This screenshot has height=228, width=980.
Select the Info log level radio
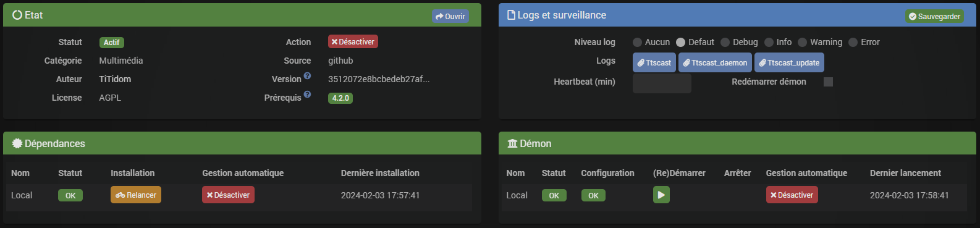tap(769, 42)
